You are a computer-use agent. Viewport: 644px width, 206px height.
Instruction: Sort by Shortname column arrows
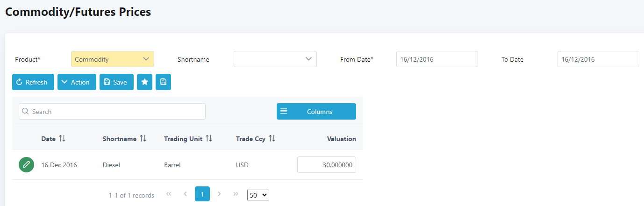[143, 139]
